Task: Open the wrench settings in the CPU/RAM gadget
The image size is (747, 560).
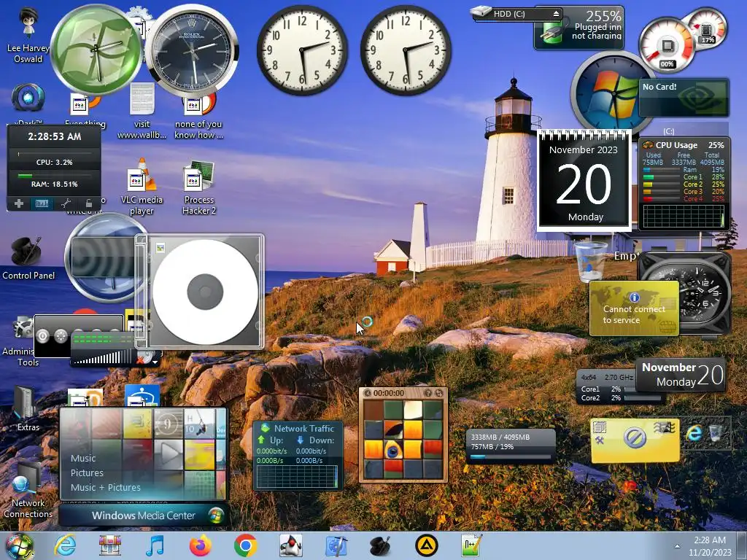Action: pyautogui.click(x=66, y=203)
